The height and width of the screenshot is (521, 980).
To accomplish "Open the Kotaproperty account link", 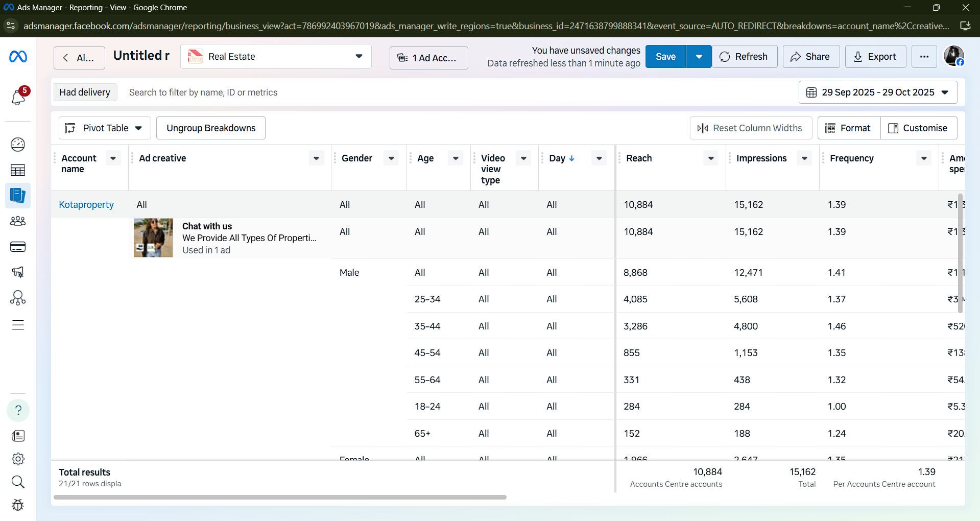I will pyautogui.click(x=86, y=205).
